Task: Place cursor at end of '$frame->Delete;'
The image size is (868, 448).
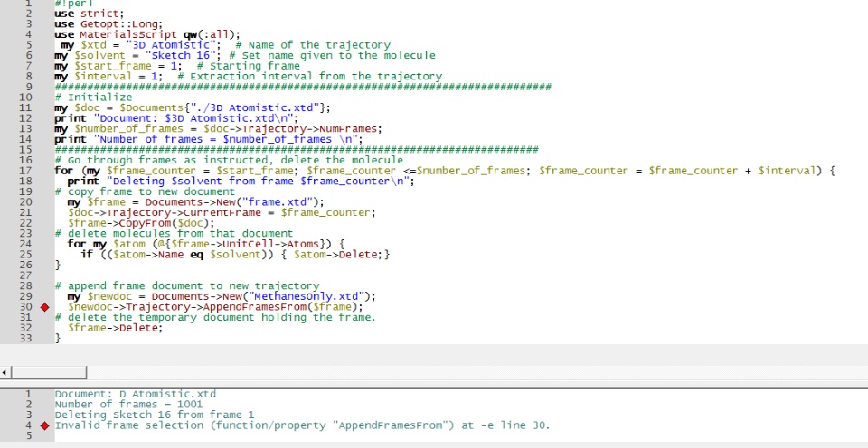Action: [165, 328]
